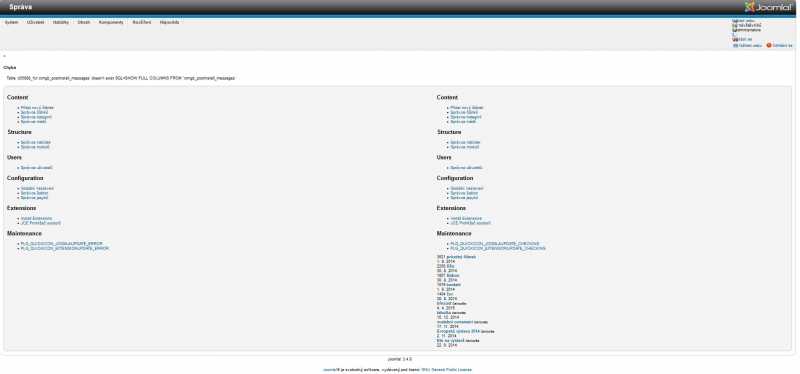Click the Joomla logo in the header
Image resolution: width=800 pixels, height=374 pixels.
768,7
